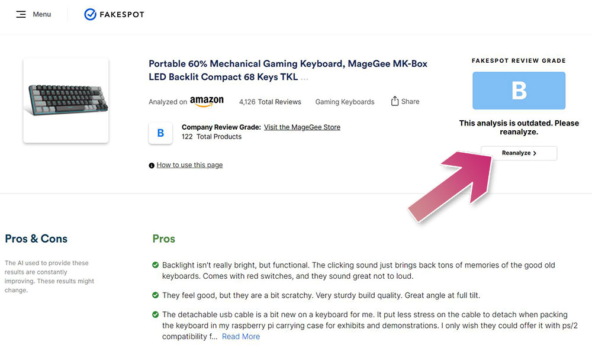Expand truncated product title ellipsis
The width and height of the screenshot is (592, 364).
(x=304, y=78)
